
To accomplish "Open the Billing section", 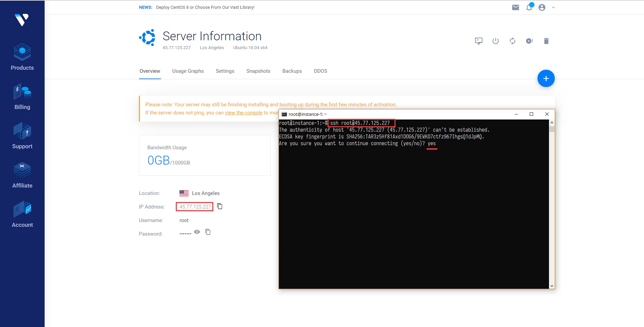I will pos(22,97).
